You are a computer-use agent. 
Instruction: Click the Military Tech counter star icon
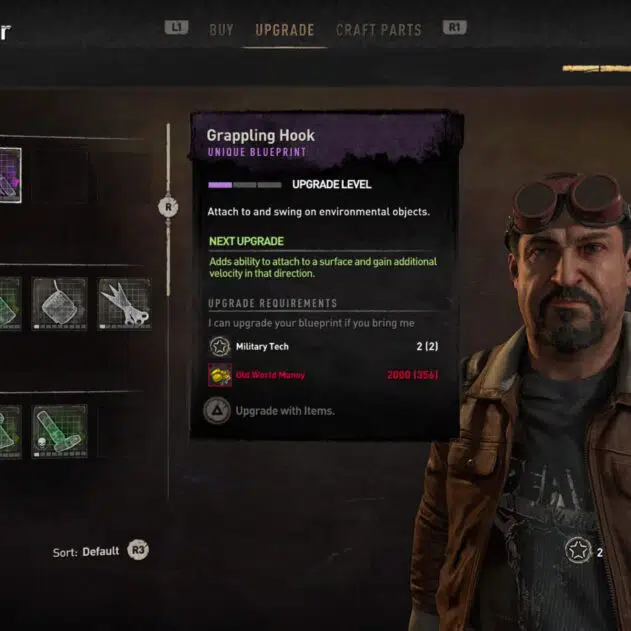(578, 550)
